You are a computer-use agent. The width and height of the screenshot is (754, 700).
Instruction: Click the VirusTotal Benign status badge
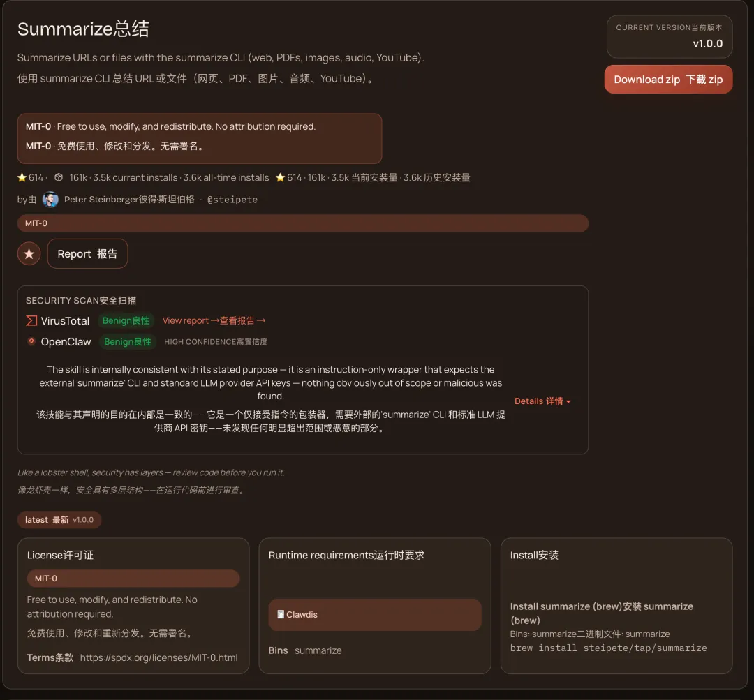click(126, 320)
